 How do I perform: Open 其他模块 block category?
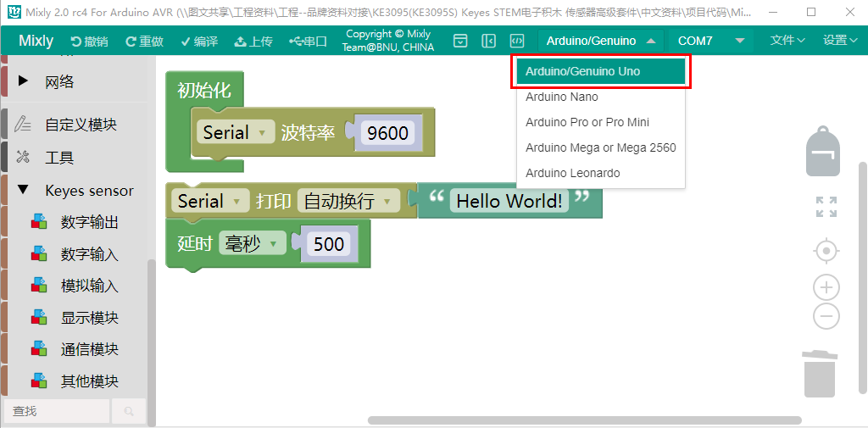point(90,381)
